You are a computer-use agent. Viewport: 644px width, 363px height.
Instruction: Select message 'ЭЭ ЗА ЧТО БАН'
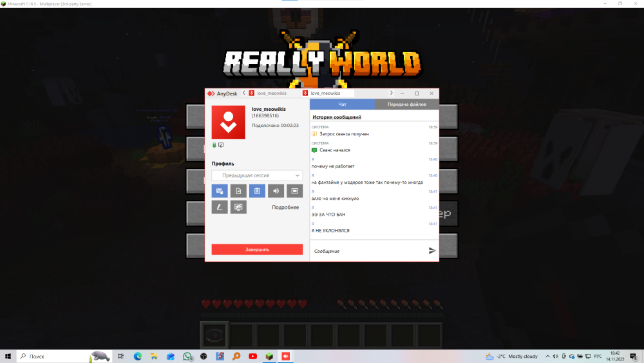click(328, 215)
